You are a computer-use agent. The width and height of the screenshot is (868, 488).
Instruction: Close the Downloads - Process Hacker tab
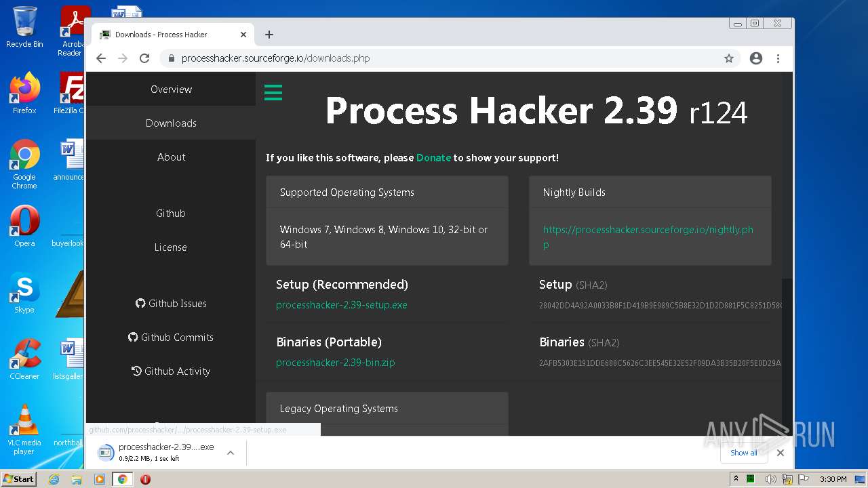pyautogui.click(x=243, y=35)
